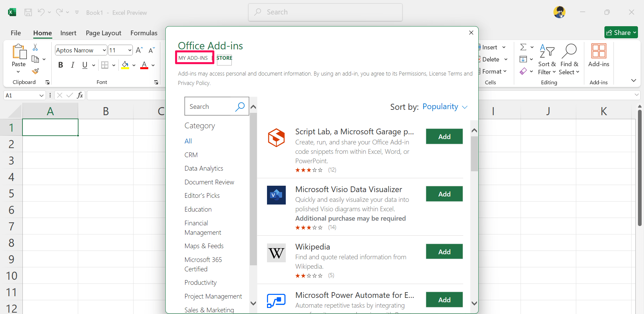
Task: Click the Paste clipboard icon
Action: [19, 51]
